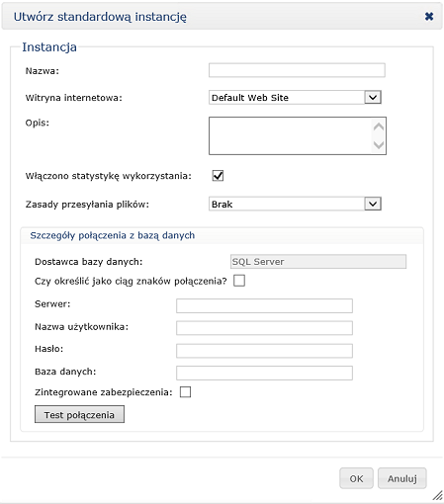This screenshot has width=444, height=504.
Task: Uncheck Włączono statystykę wykorzystania checkbox
Action: [218, 176]
